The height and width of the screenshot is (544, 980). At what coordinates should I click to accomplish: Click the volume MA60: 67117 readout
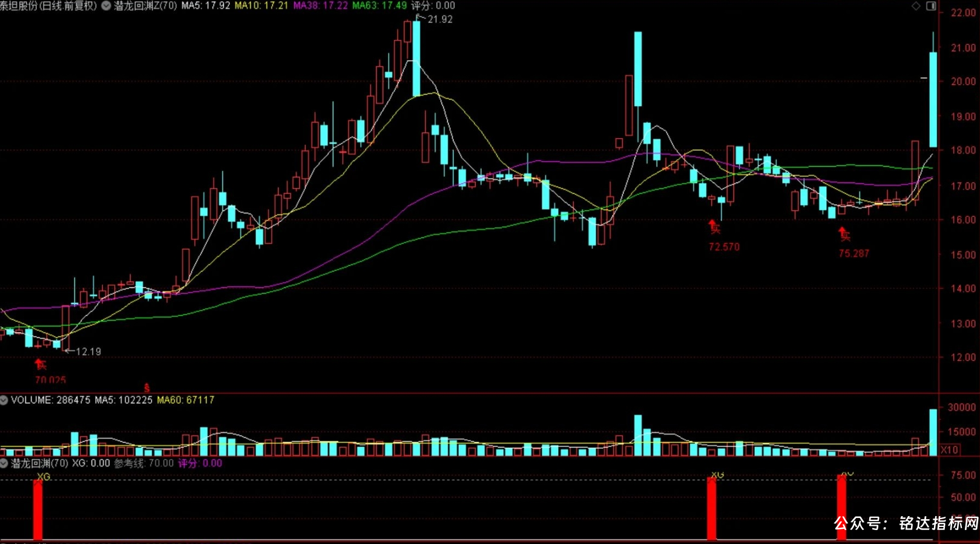click(186, 400)
